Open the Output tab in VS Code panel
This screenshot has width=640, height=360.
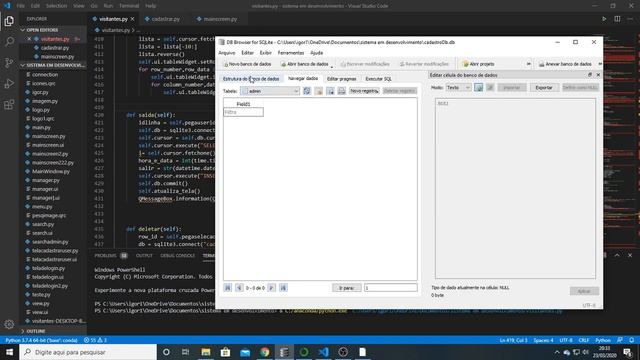tap(144, 256)
